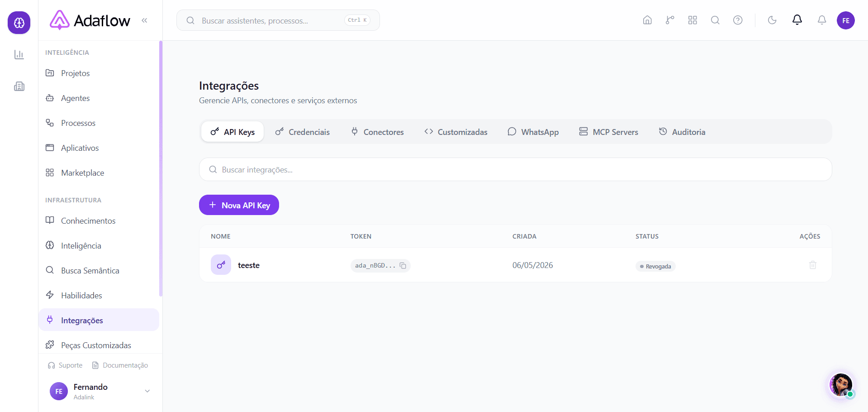Select Integrações in the sidebar
The width and height of the screenshot is (868, 412).
(99, 320)
